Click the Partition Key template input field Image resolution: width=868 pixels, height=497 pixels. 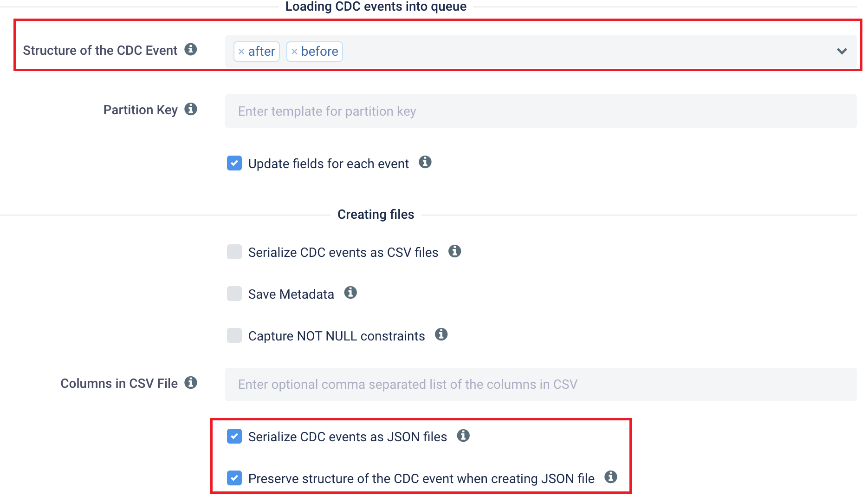pos(541,111)
